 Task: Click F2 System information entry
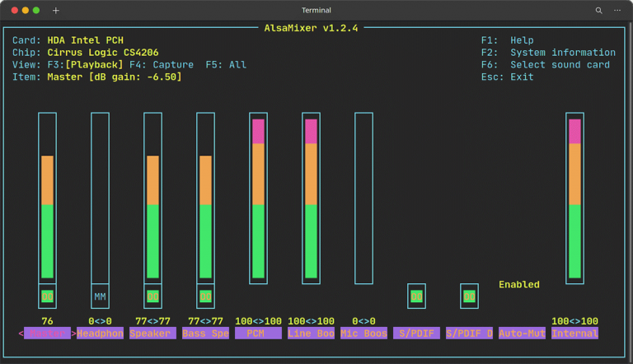[549, 53]
